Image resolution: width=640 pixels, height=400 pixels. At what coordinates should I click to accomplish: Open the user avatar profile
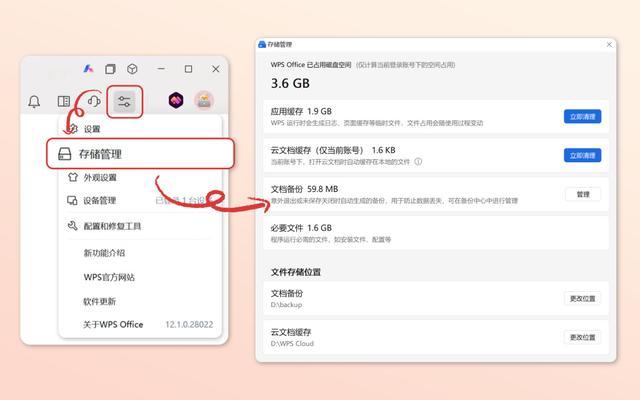204,100
